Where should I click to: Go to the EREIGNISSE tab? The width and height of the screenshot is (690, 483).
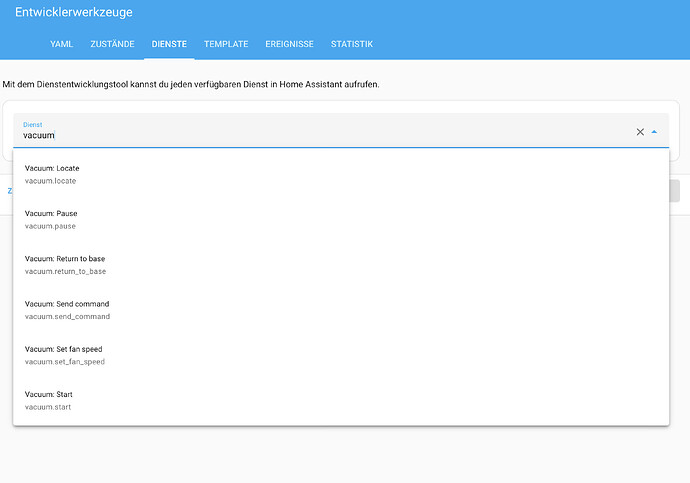(289, 44)
